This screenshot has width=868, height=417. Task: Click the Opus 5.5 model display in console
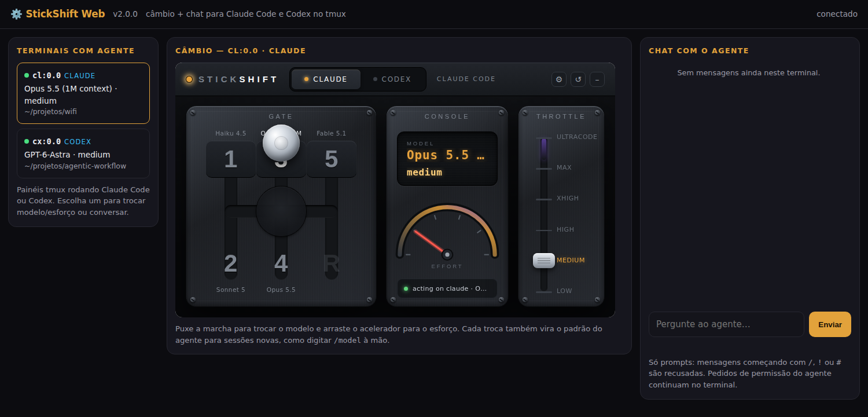pyautogui.click(x=447, y=159)
